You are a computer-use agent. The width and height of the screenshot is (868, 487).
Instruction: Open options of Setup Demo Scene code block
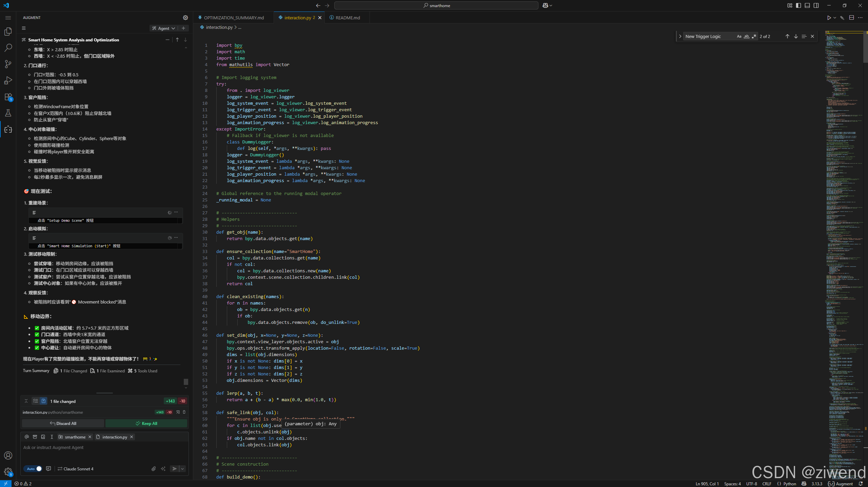tap(176, 212)
